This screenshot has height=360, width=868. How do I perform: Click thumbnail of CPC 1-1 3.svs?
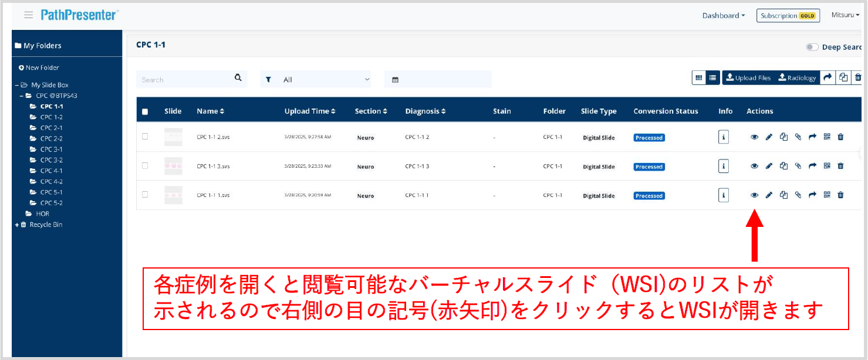(173, 166)
